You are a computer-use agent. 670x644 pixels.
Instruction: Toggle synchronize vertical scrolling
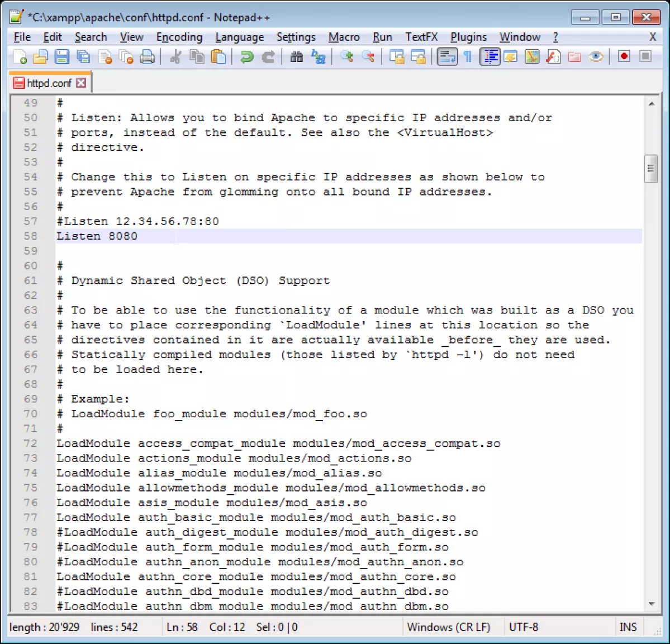coord(397,57)
